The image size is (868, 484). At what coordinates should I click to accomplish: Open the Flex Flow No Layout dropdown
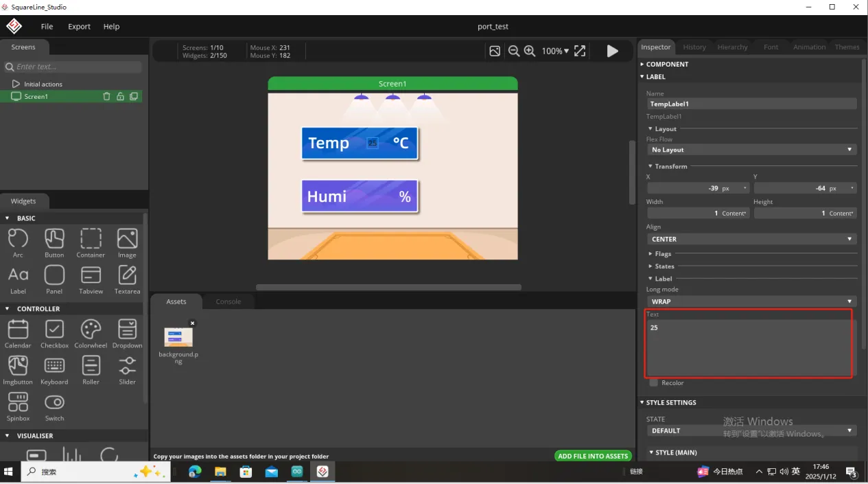pyautogui.click(x=751, y=150)
